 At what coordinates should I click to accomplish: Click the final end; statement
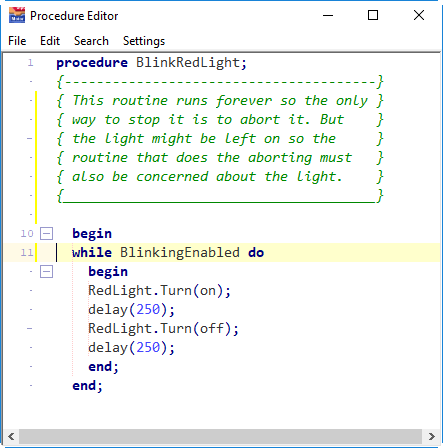(87, 386)
